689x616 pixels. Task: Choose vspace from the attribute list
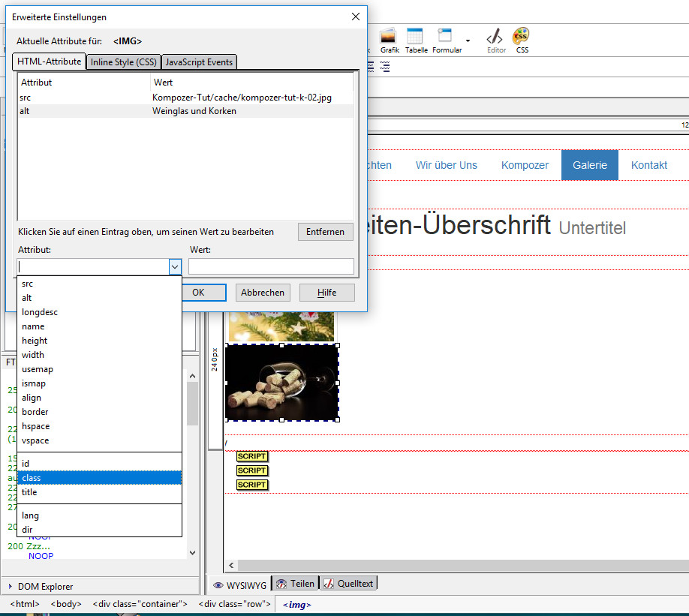99,440
